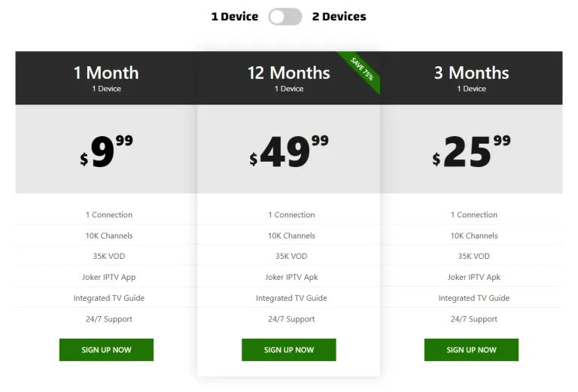This screenshot has width=578, height=392.
Task: Click the green Save 75% ribbon
Action: 362,69
